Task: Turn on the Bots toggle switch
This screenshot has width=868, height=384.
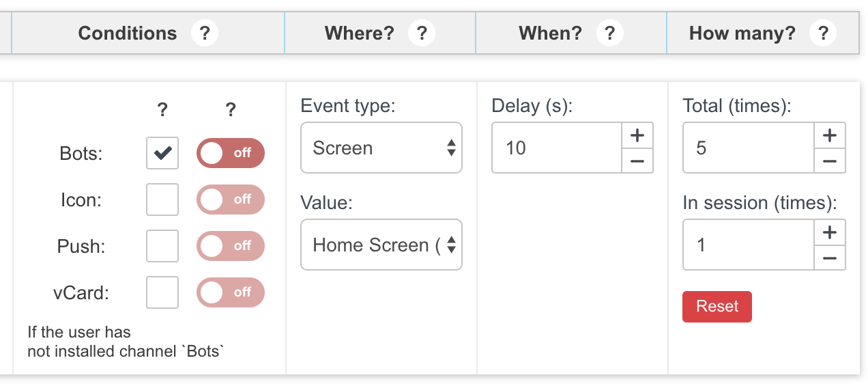Action: pyautogui.click(x=231, y=153)
